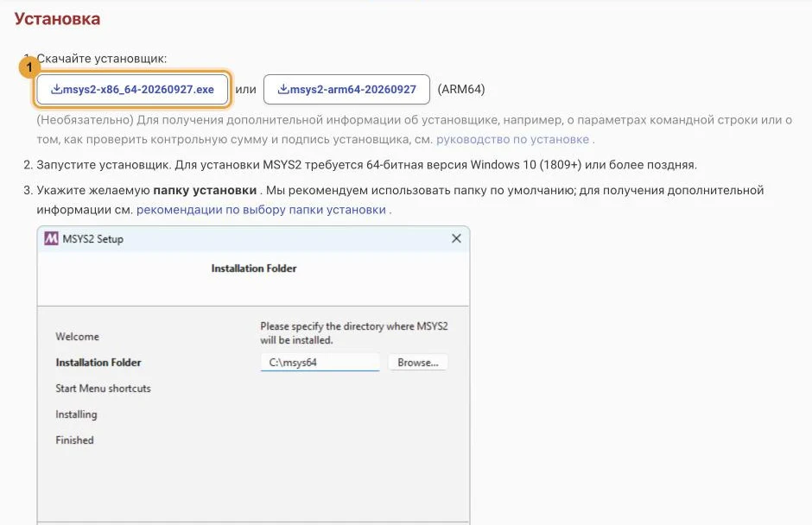Download msys2-x86_64-20260927.exe installer
Screen dimensions: 812x525
(x=132, y=89)
